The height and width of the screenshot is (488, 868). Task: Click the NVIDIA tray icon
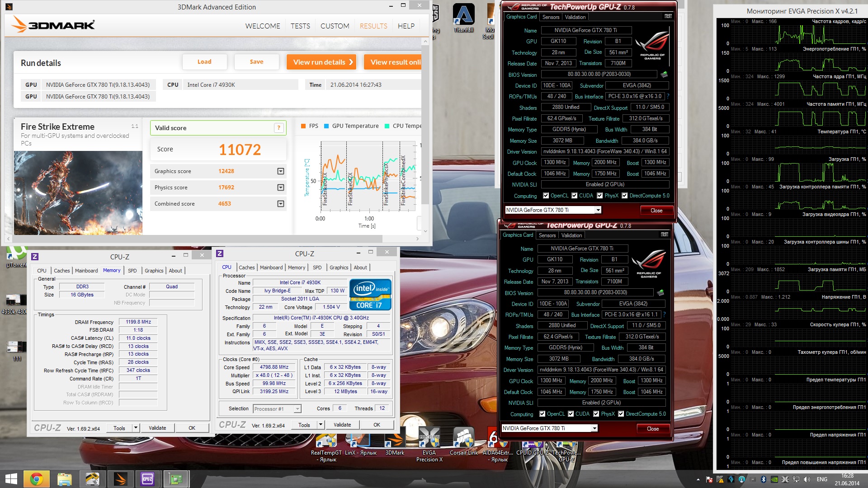(x=774, y=479)
